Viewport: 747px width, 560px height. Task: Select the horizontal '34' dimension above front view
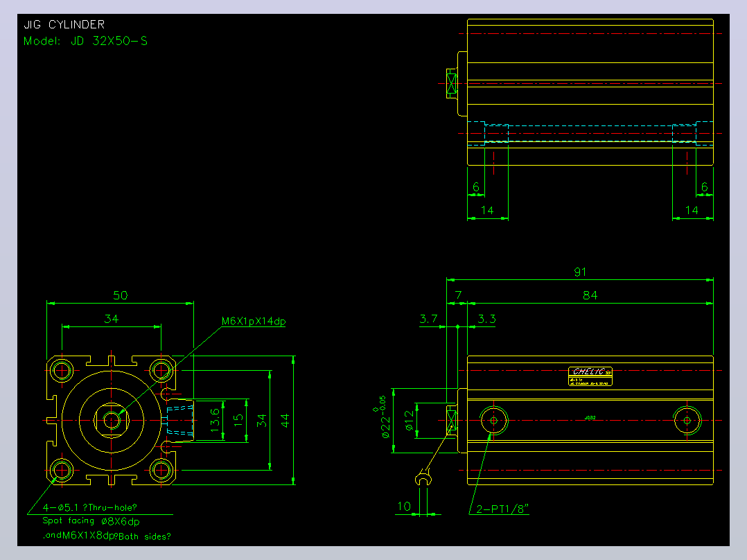(112, 318)
